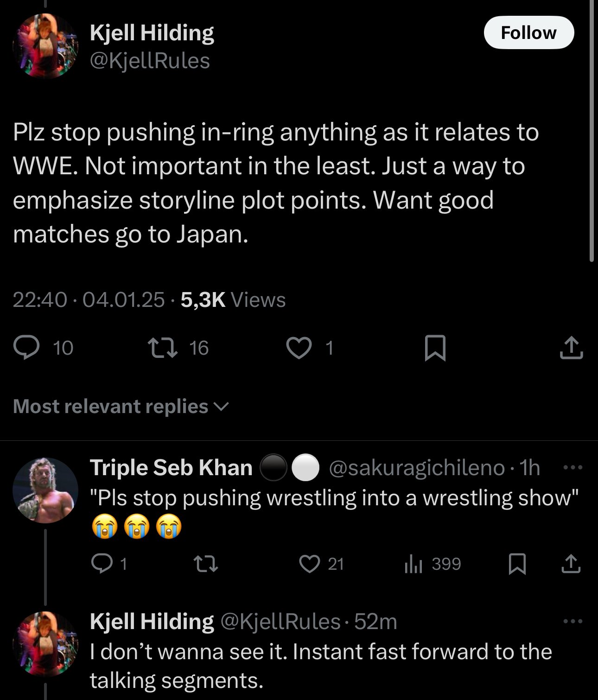Reply to Triple Seb Khan's comment
Viewport: 598px width, 700px height.
pyautogui.click(x=100, y=564)
